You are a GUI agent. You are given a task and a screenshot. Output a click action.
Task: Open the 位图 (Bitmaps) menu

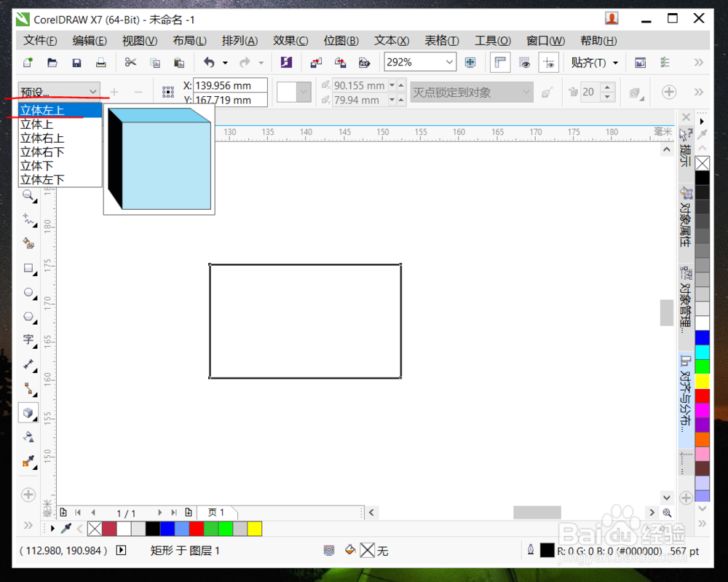pos(341,40)
